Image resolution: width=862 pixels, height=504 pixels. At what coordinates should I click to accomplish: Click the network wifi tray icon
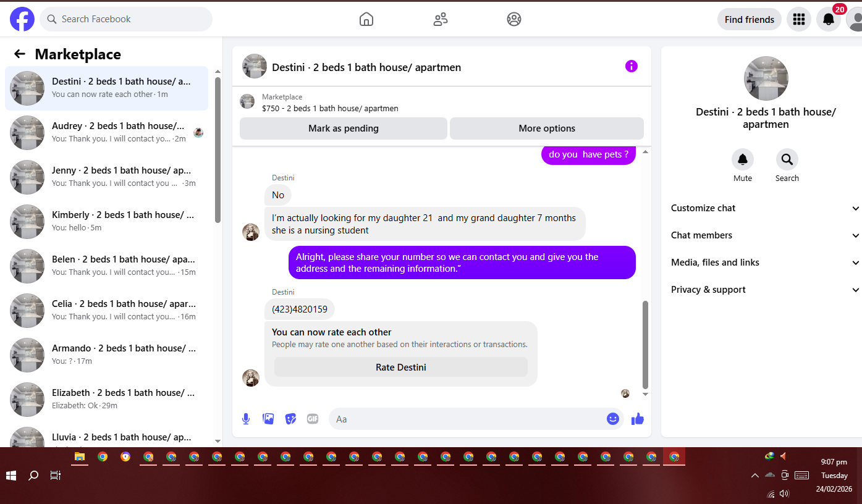click(771, 494)
